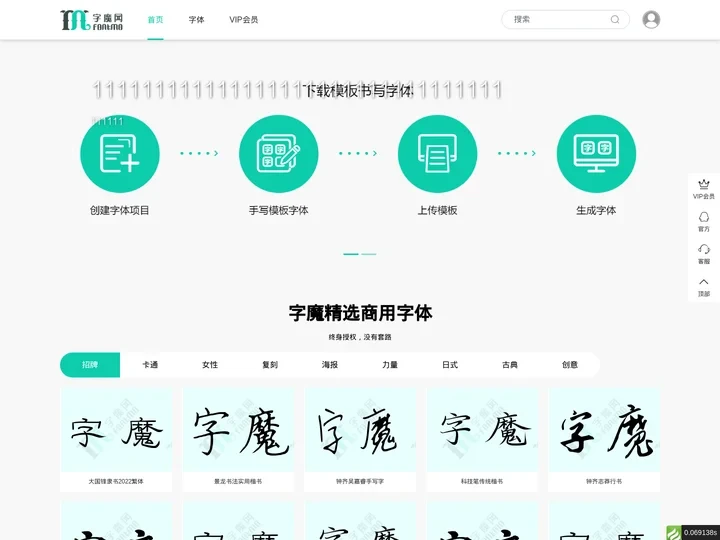Click the 大国锋隶书2022繁体 font name
Viewport: 720px width, 540px height.
click(x=116, y=482)
